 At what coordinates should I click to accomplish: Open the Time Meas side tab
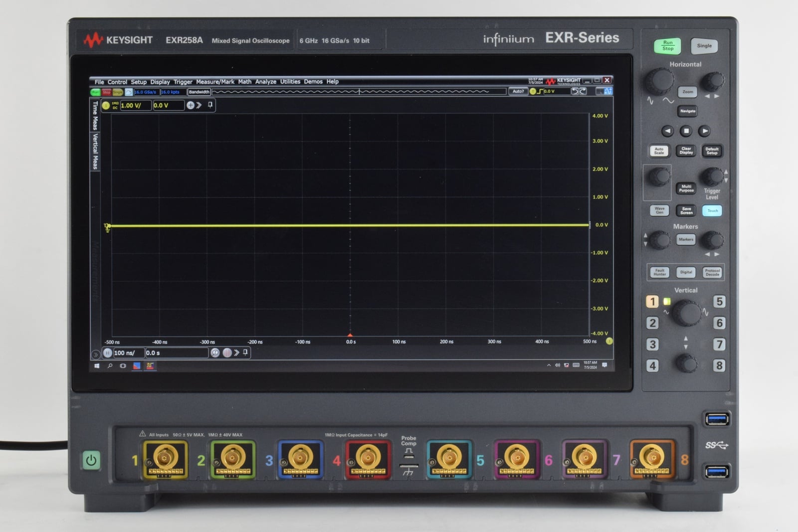tap(95, 116)
